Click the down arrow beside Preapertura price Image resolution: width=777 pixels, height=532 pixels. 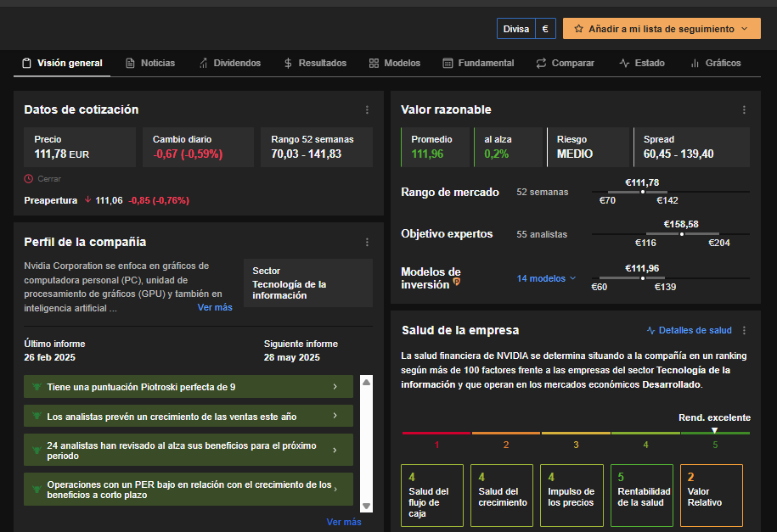tap(87, 199)
